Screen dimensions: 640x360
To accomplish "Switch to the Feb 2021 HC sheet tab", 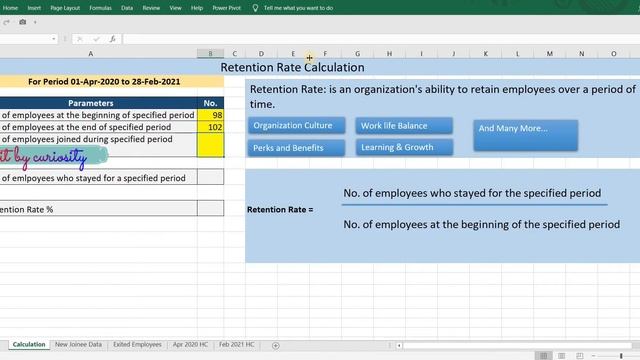I will coord(237,344).
